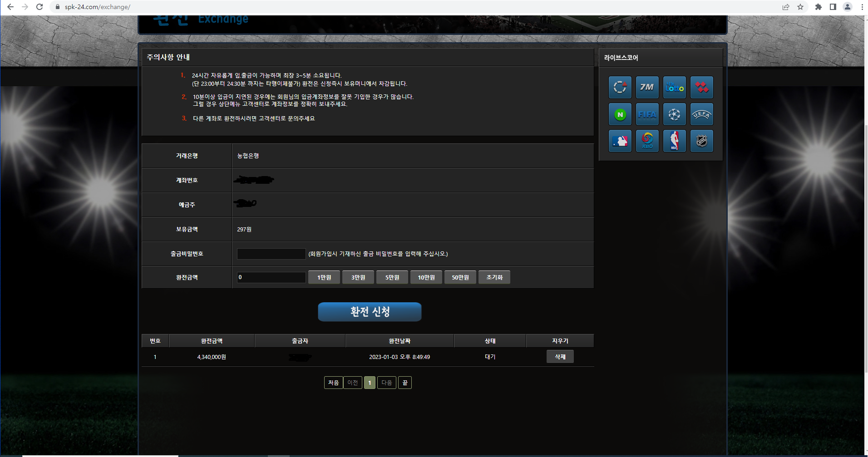
Task: Select the UEFA icon
Action: [701, 114]
